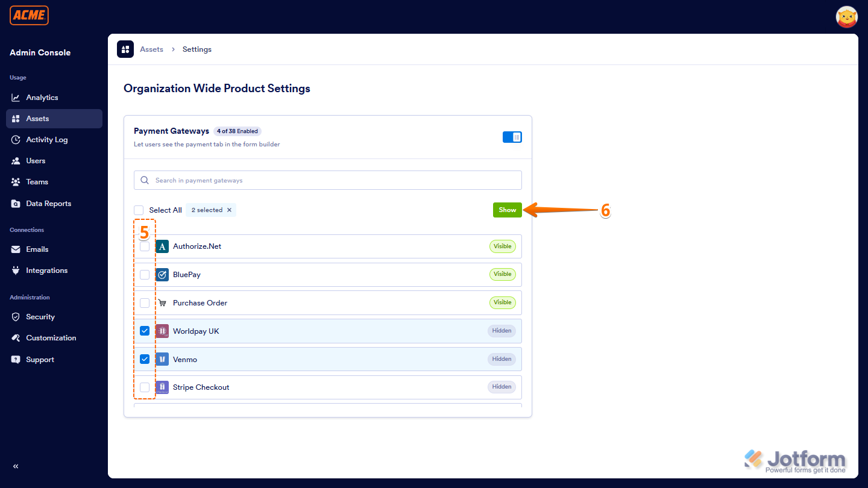The image size is (868, 488).
Task: Collapse the sidebar with the chevron
Action: coord(15,466)
